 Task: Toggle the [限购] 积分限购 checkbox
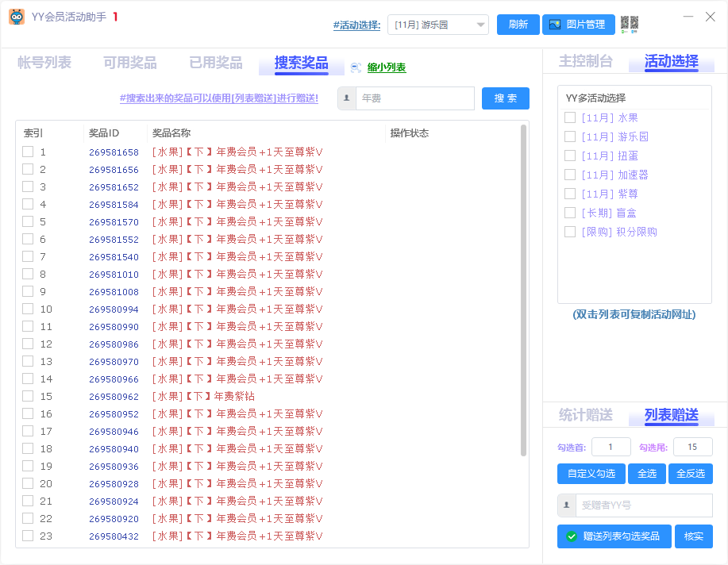tap(570, 232)
